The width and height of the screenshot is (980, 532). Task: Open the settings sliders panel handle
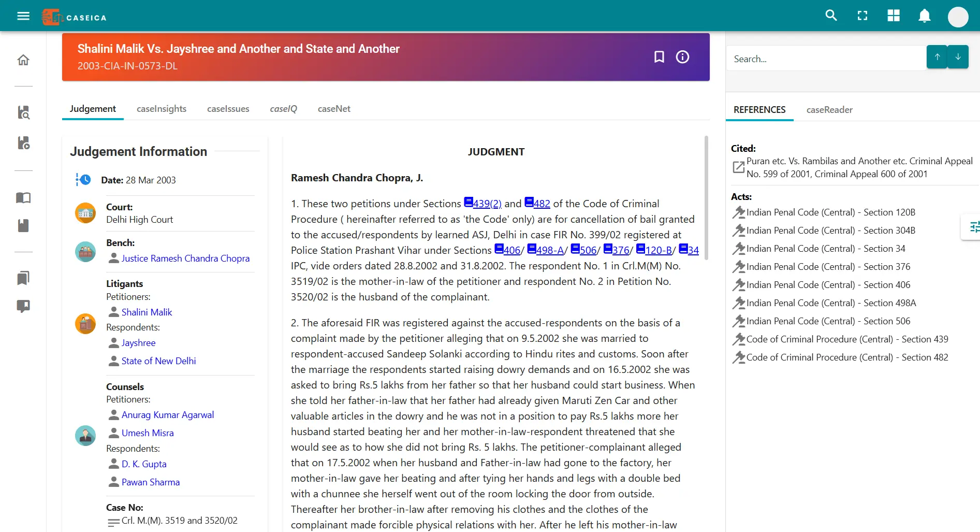tap(972, 227)
